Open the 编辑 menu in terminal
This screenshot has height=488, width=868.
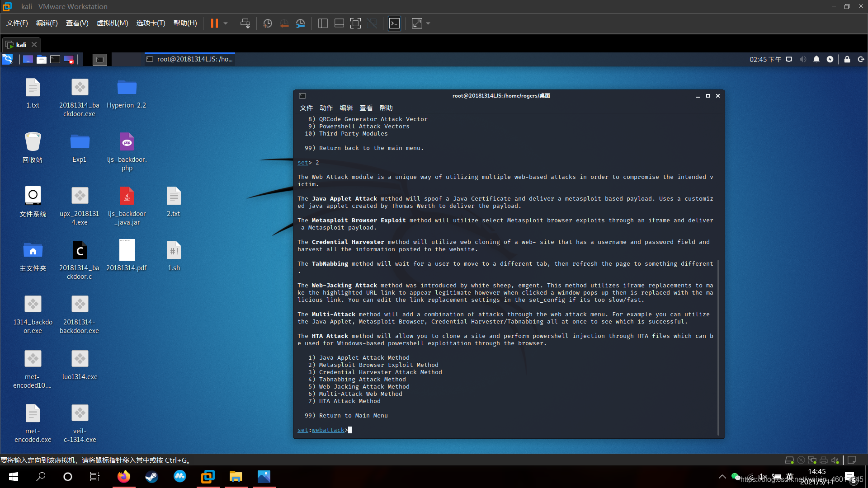pyautogui.click(x=346, y=108)
